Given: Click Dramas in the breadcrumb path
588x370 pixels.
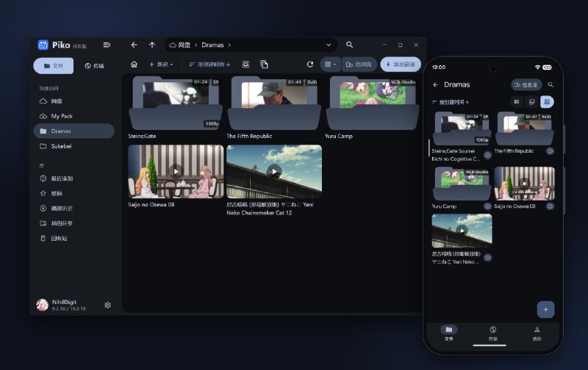Looking at the screenshot, I should point(212,45).
